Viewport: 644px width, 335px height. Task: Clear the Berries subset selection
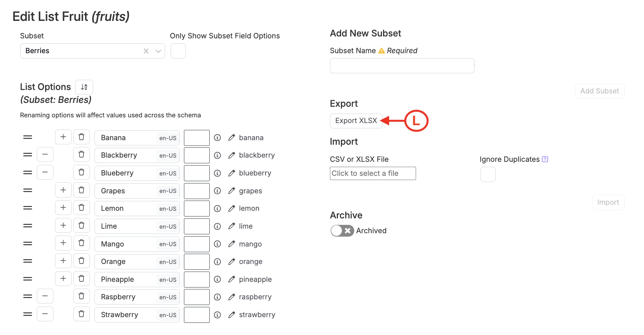pyautogui.click(x=146, y=51)
